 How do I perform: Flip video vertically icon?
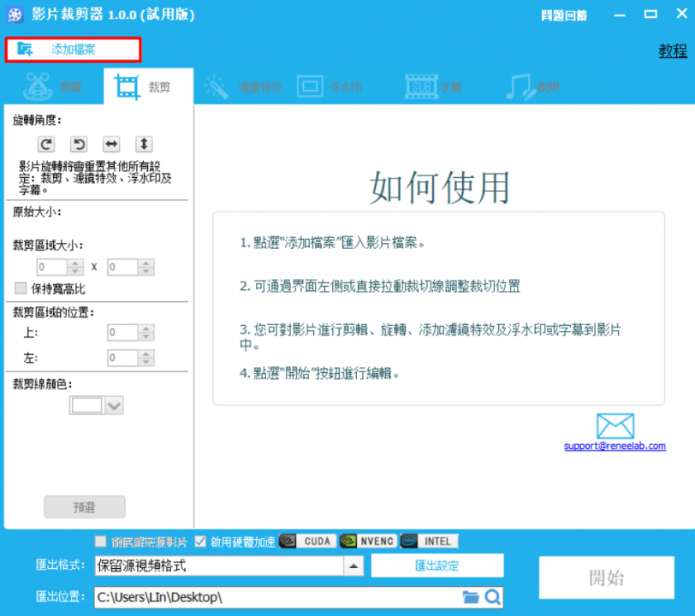144,144
